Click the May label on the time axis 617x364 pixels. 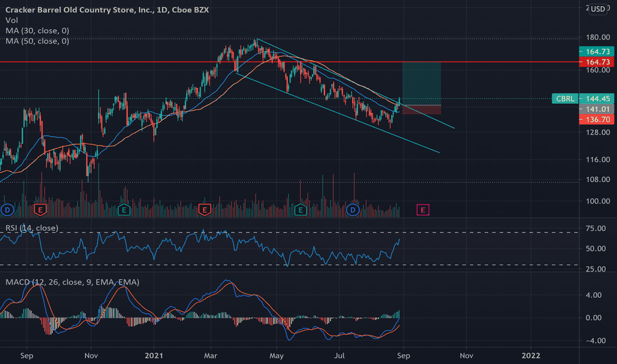[276, 356]
